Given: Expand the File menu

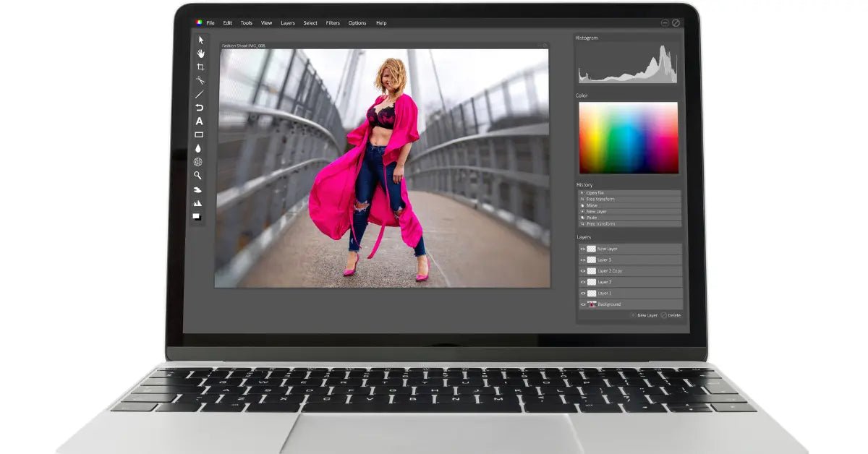Looking at the screenshot, I should pyautogui.click(x=210, y=23).
